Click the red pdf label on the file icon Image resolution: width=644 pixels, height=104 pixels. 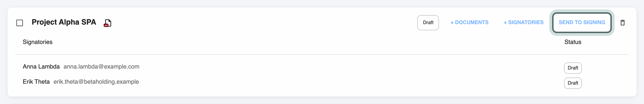click(106, 26)
